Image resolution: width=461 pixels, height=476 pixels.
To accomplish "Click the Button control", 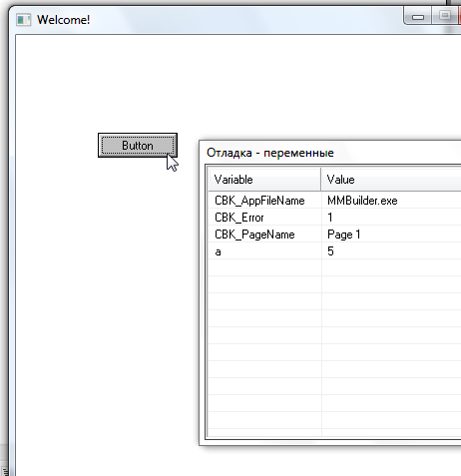I will point(138,146).
